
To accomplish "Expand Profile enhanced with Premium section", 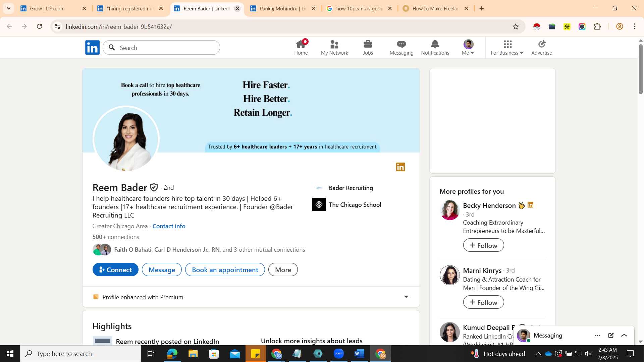I will pos(251,297).
